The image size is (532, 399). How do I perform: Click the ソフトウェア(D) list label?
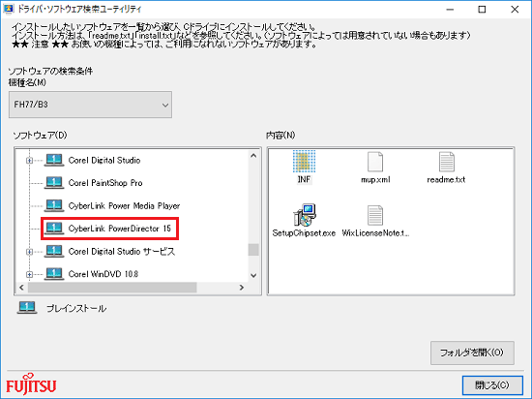tap(40, 136)
